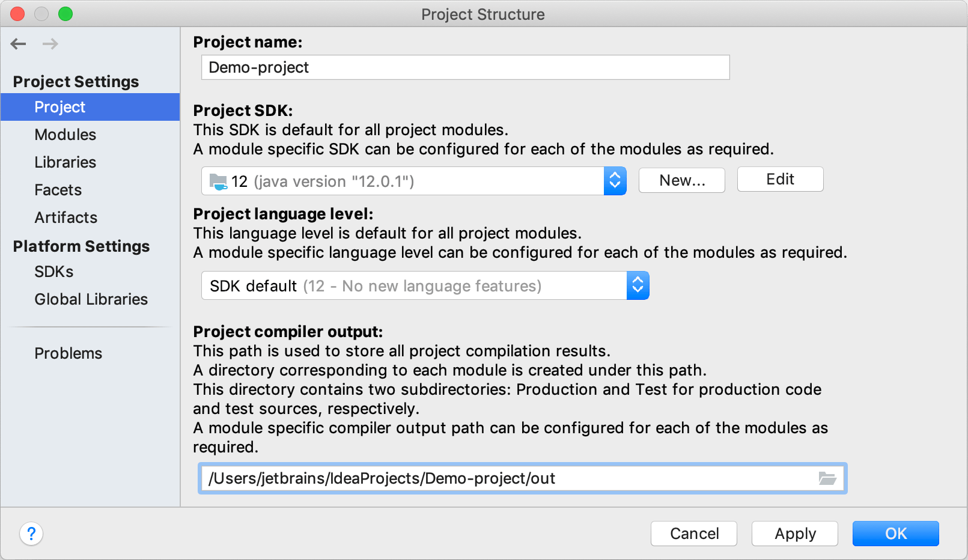Go to Facets settings
This screenshot has height=560, width=968.
tap(58, 190)
